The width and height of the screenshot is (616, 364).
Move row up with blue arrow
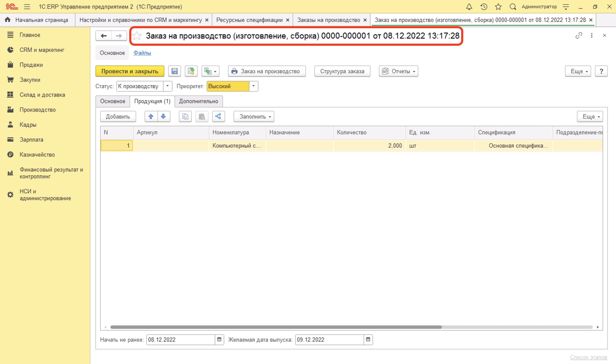click(151, 116)
